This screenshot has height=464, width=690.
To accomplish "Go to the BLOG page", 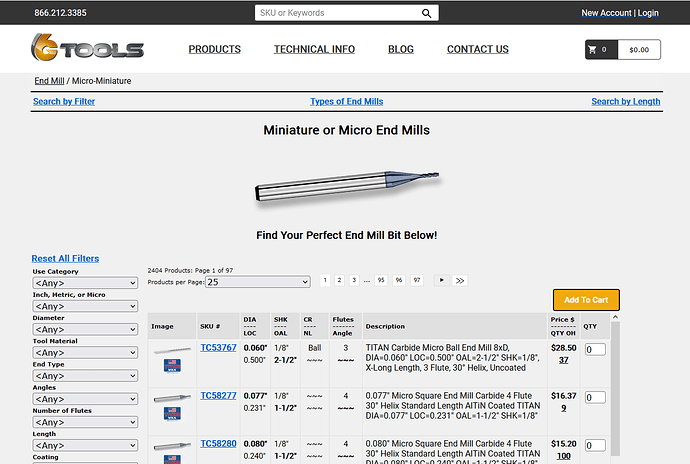I will (x=401, y=49).
